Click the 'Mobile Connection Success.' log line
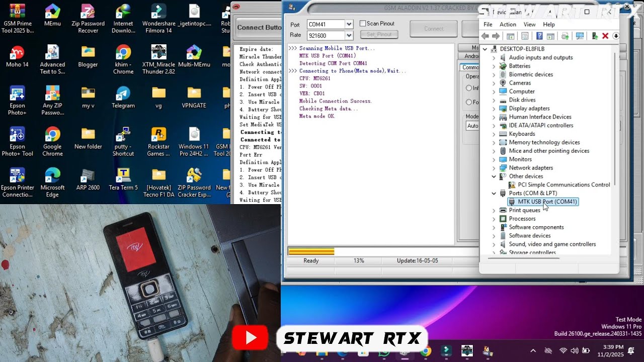Viewport: 644px width, 362px height. tap(336, 101)
